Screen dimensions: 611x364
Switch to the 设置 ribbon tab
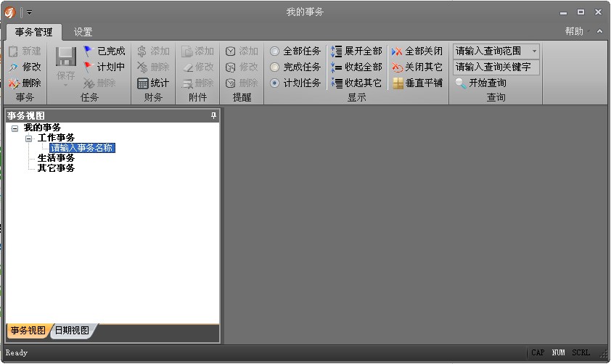(x=83, y=32)
